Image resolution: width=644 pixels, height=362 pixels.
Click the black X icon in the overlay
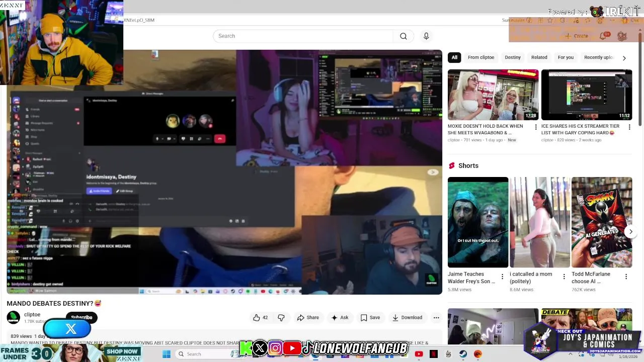click(260, 348)
